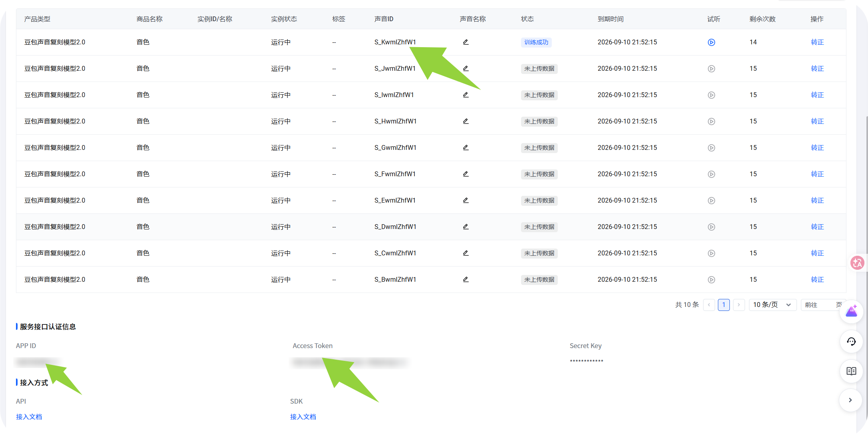Viewport: 868px width, 438px height.
Task: Edit voice name for S_EwmlZhfW1
Action: pyautogui.click(x=466, y=200)
